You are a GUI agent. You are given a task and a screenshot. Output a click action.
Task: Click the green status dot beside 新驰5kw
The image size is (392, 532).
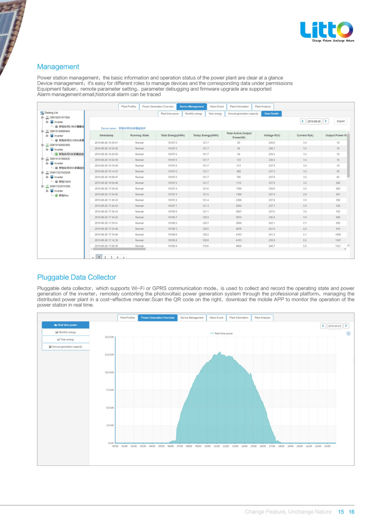[57, 195]
